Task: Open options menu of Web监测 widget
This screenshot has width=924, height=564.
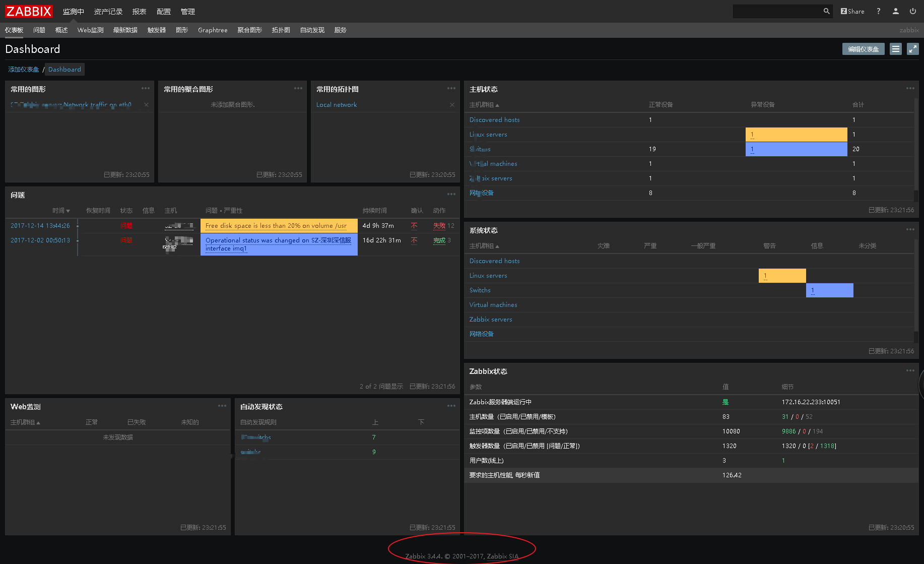Action: click(x=222, y=406)
